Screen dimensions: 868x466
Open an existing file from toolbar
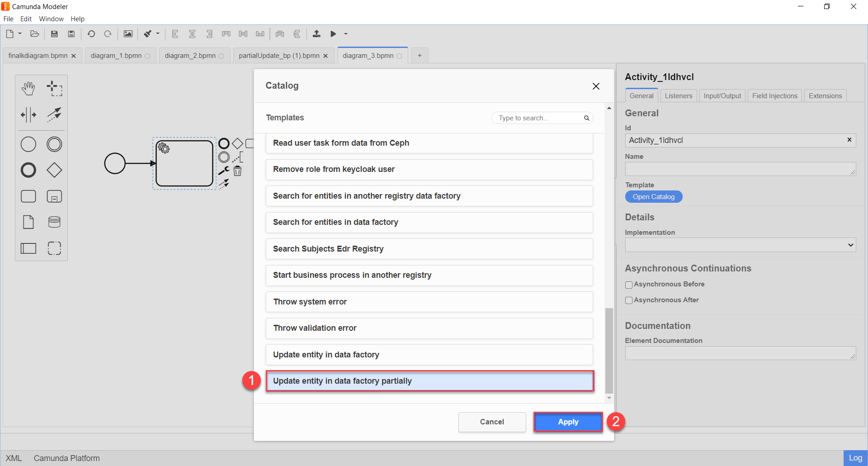pyautogui.click(x=35, y=34)
